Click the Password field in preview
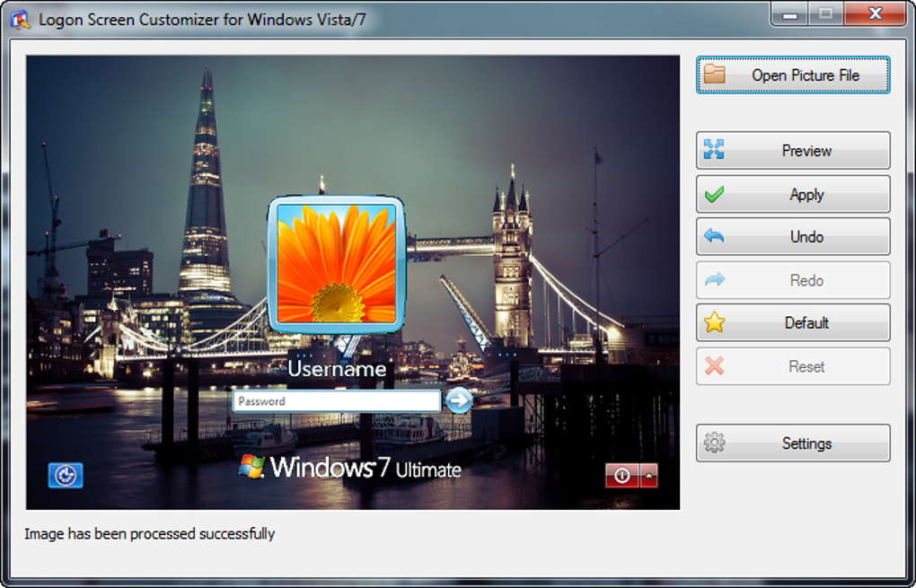The image size is (916, 588). (337, 401)
